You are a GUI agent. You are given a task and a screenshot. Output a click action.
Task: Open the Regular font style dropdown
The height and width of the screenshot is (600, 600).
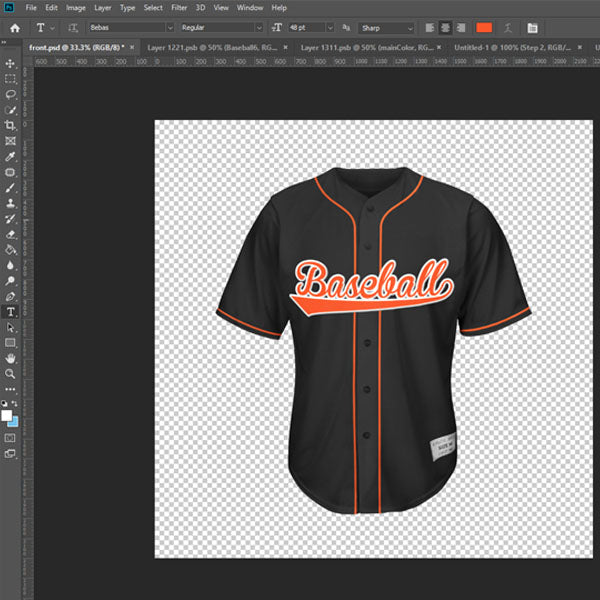click(260, 28)
